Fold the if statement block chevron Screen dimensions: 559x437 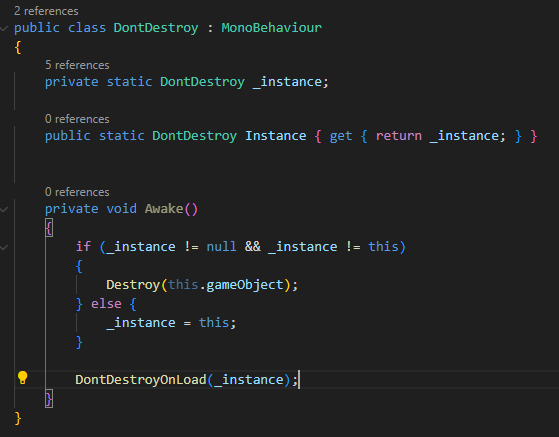coord(4,247)
